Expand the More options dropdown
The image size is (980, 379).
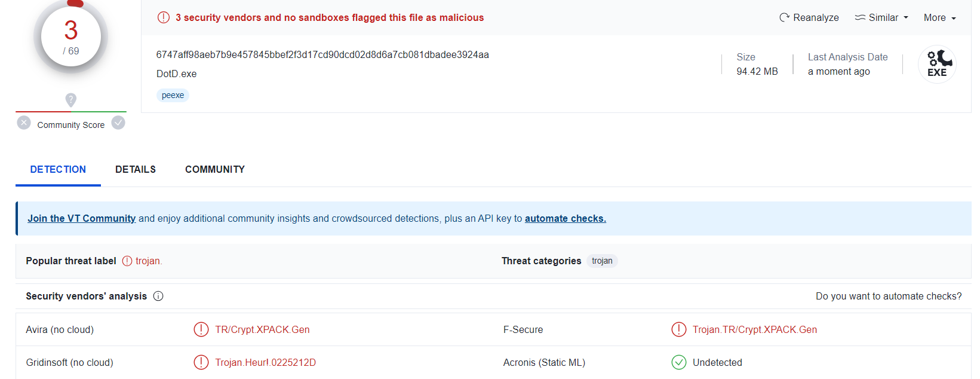940,18
